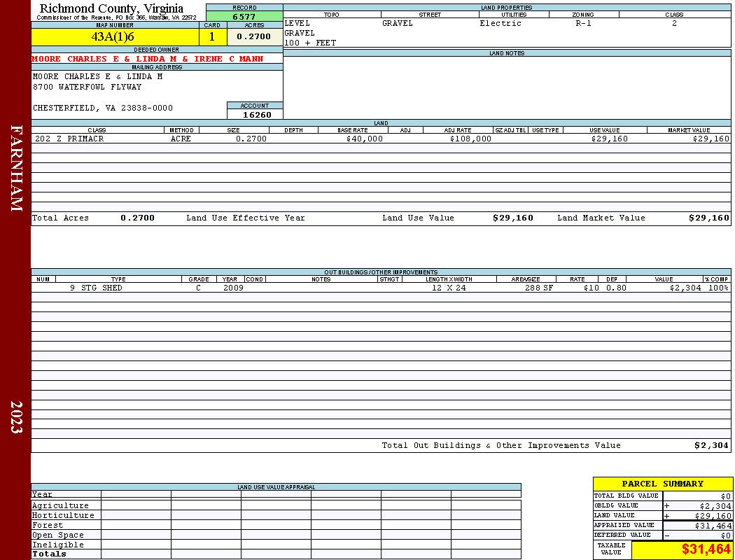Click land class 202 Z PRIMACR
Screen dimensions: 735x560
coord(69,139)
